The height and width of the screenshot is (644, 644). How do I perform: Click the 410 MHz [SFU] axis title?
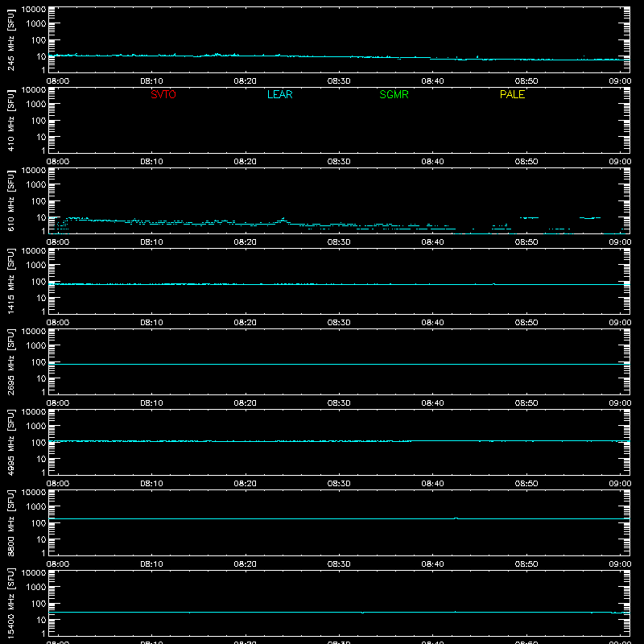pos(11,120)
